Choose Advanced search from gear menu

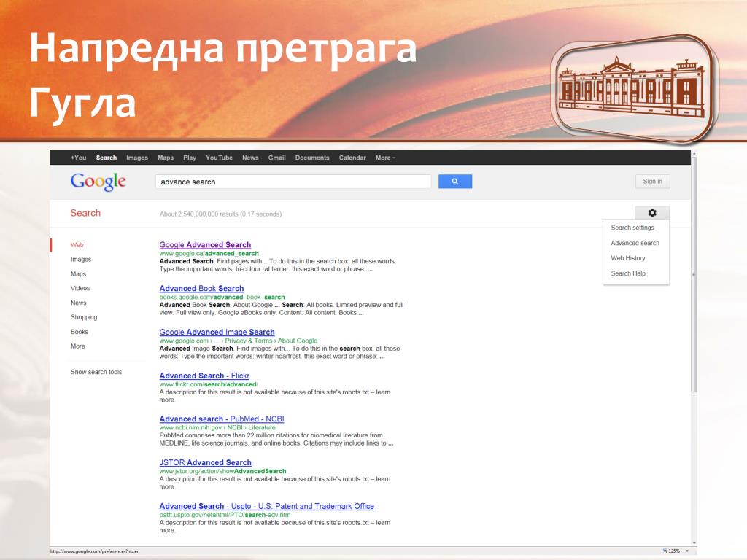coord(635,243)
